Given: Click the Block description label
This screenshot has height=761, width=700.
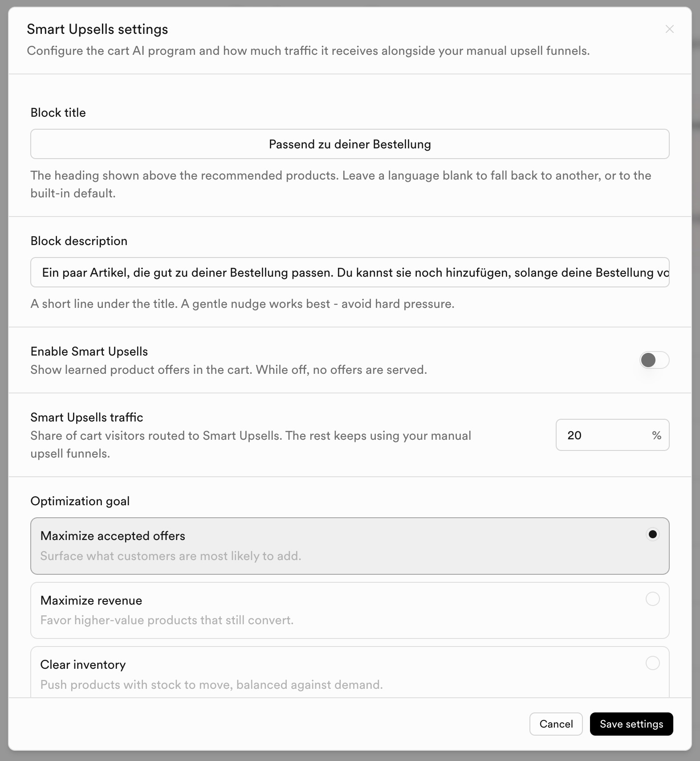Looking at the screenshot, I should 79,241.
